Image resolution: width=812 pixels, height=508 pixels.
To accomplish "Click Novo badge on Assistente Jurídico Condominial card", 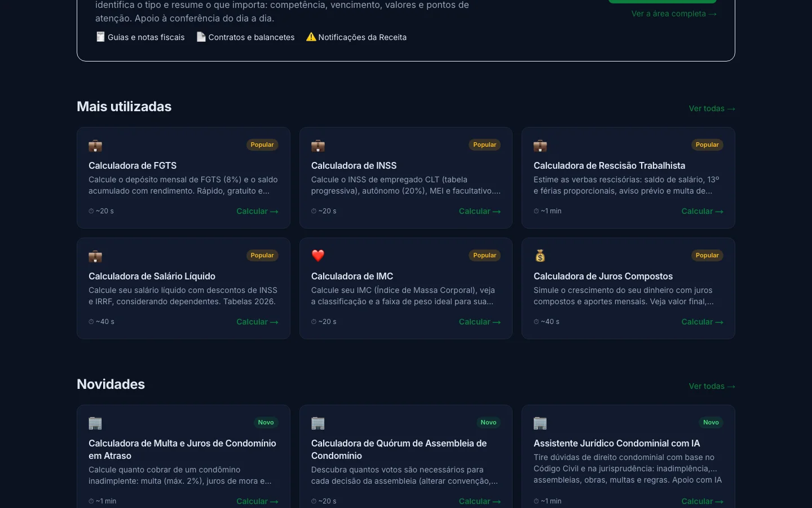I will pyautogui.click(x=711, y=422).
